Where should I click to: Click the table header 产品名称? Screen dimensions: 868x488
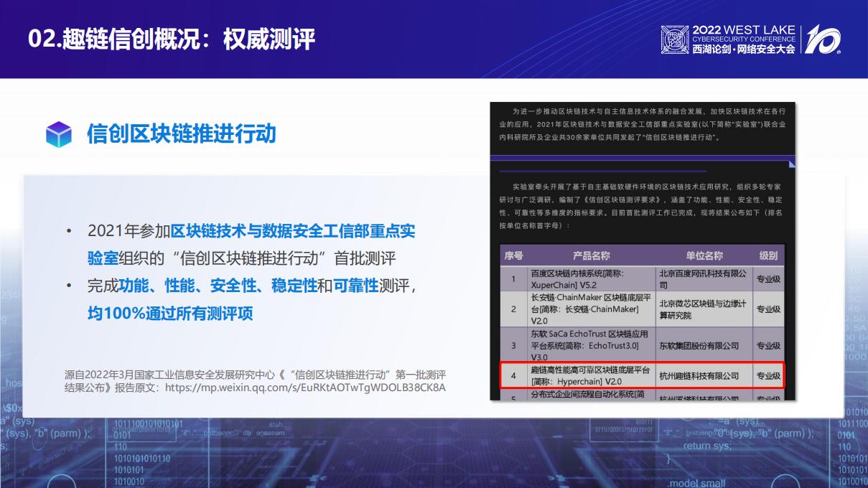592,255
